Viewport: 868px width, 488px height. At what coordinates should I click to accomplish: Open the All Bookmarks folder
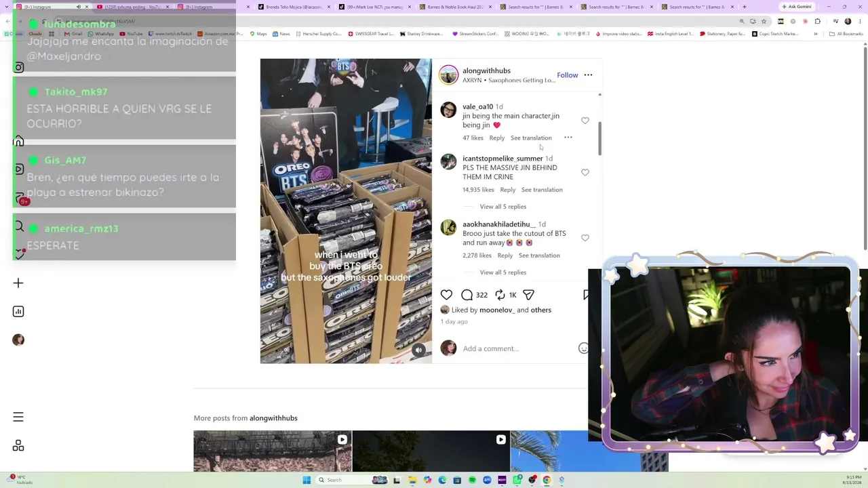(846, 33)
